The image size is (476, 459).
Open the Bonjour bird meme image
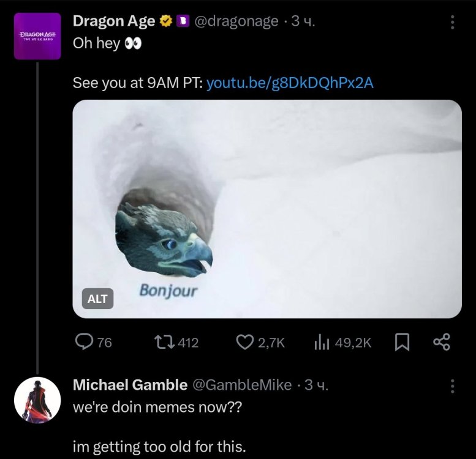[267, 209]
